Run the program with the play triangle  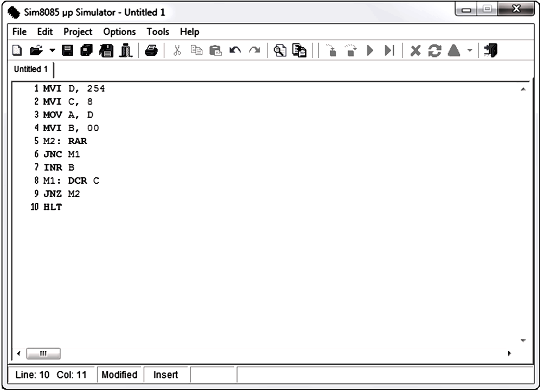coord(370,50)
